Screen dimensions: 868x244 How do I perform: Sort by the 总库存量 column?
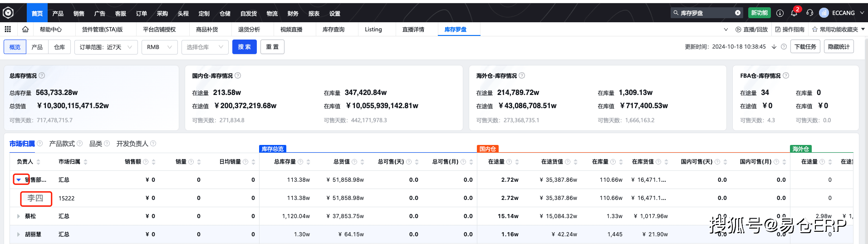(x=308, y=162)
